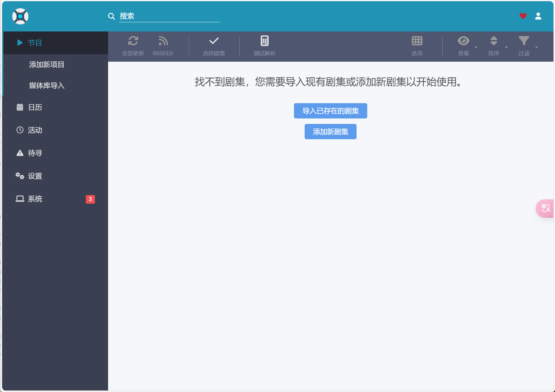
Task: Click the play icon beside 节目
Action: point(20,43)
